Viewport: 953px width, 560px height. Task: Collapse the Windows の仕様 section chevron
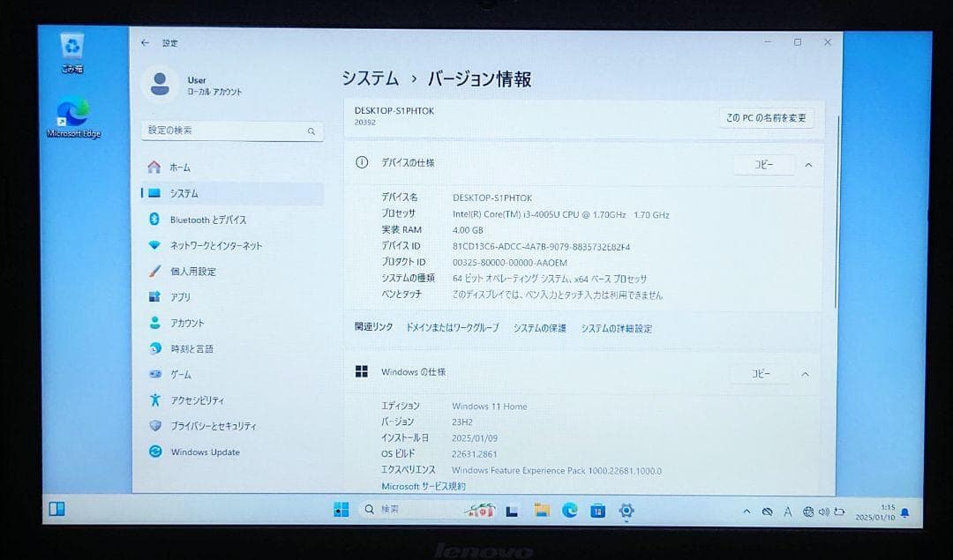click(805, 374)
